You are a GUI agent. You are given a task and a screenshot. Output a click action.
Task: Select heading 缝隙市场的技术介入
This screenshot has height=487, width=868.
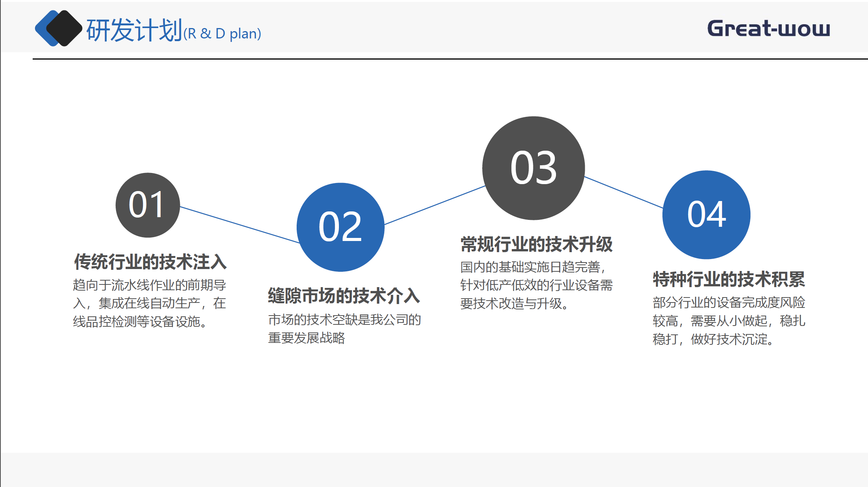[344, 296]
